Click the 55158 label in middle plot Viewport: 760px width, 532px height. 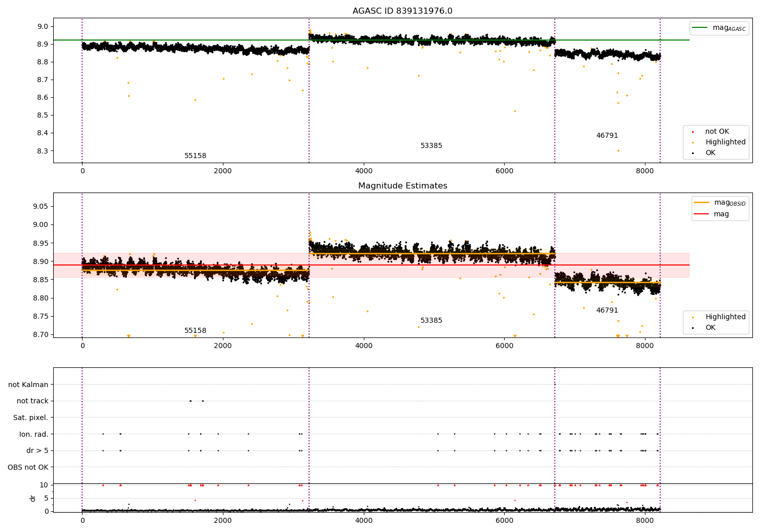pyautogui.click(x=195, y=331)
